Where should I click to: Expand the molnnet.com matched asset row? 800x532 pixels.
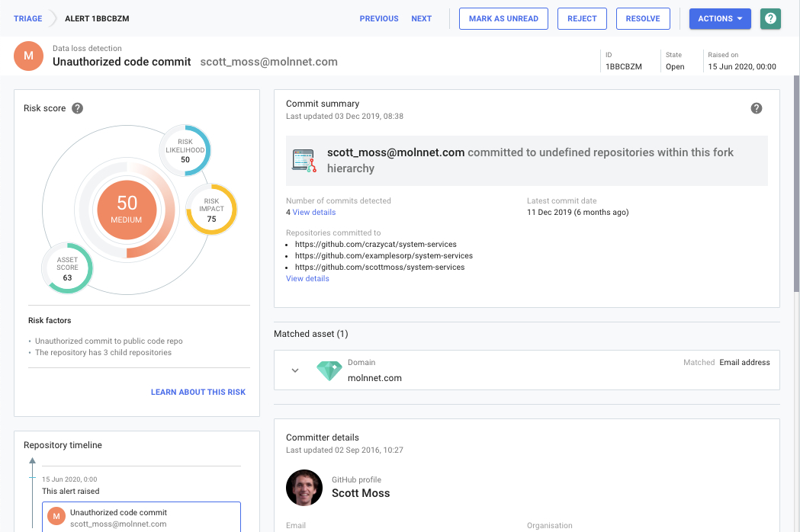click(x=295, y=370)
